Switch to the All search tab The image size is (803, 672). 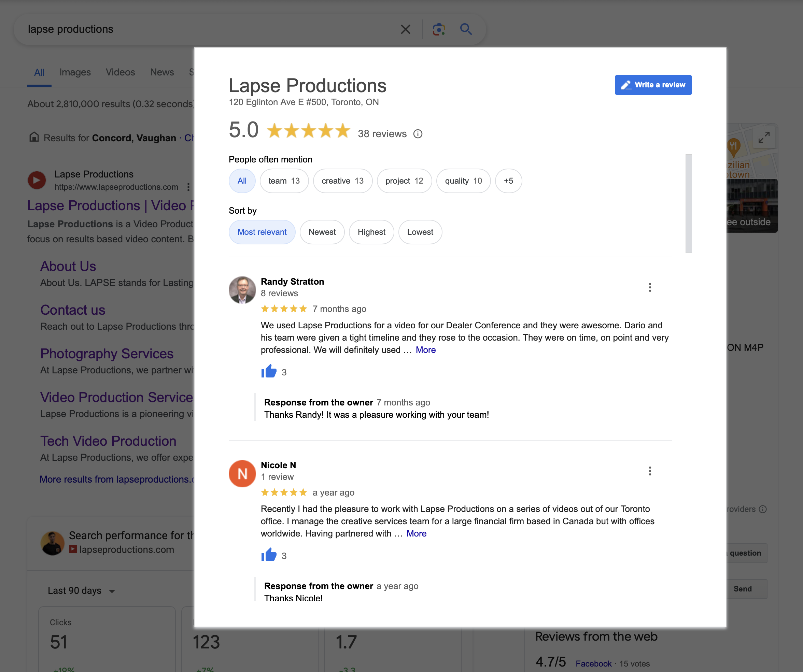(39, 72)
